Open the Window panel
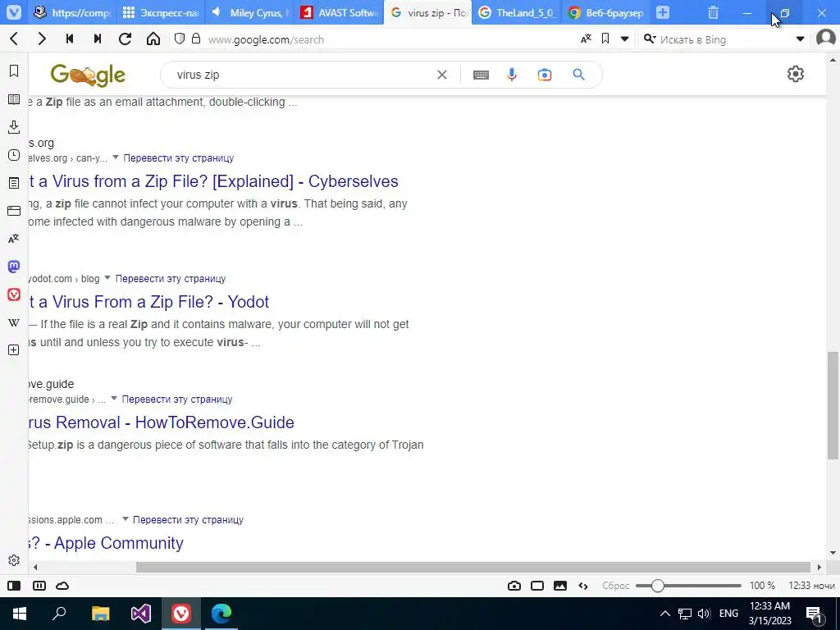 tap(14, 211)
